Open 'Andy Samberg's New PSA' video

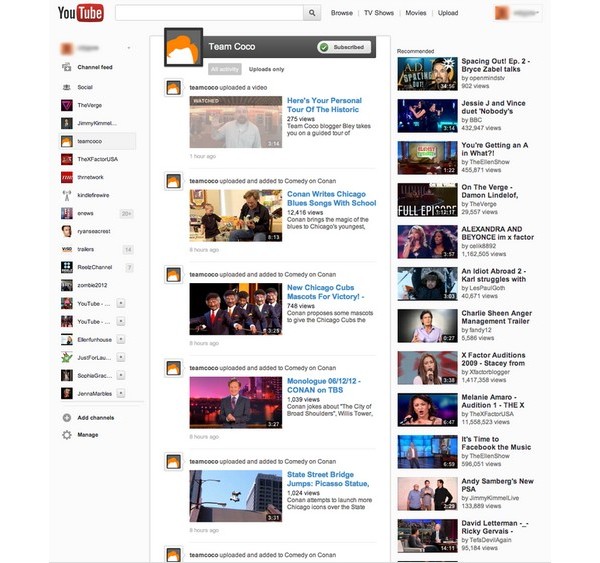tap(497, 485)
